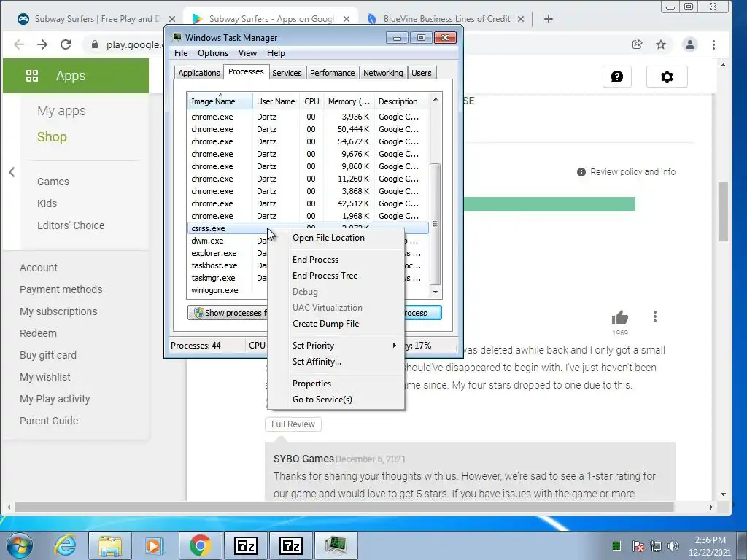Sort processes by Image Name column
The height and width of the screenshot is (560, 747).
(220, 101)
